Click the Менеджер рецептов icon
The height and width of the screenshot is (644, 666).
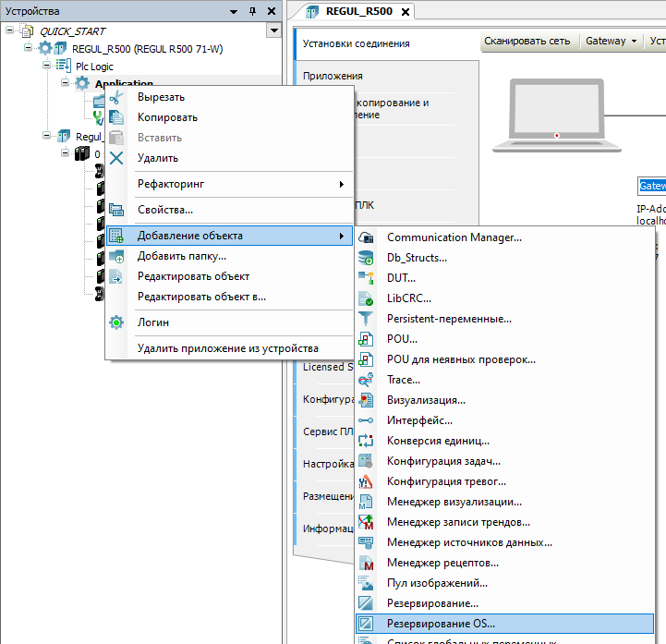pos(367,563)
